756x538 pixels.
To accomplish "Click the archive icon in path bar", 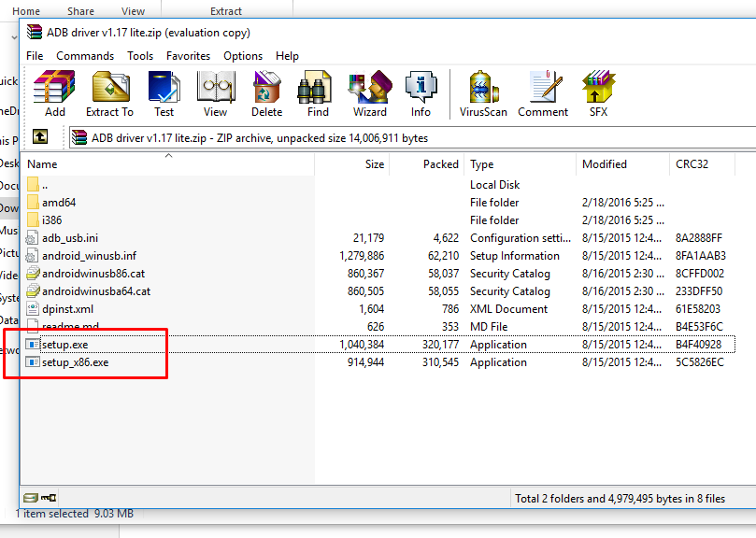I will [79, 138].
